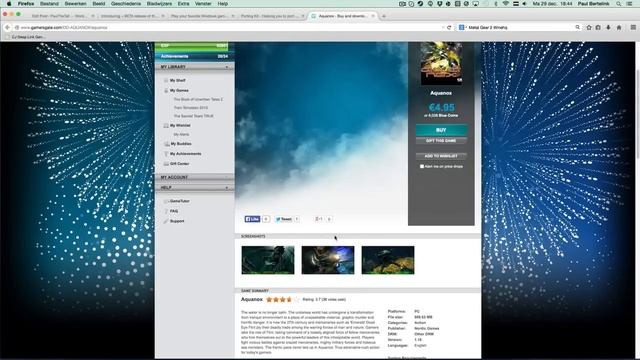
Task: Expand the My Account section
Action: coord(194,177)
